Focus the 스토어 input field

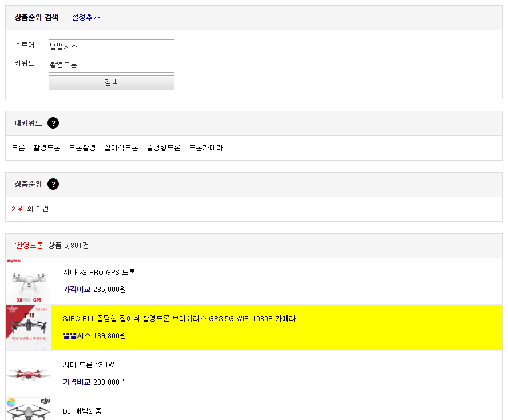coord(112,47)
